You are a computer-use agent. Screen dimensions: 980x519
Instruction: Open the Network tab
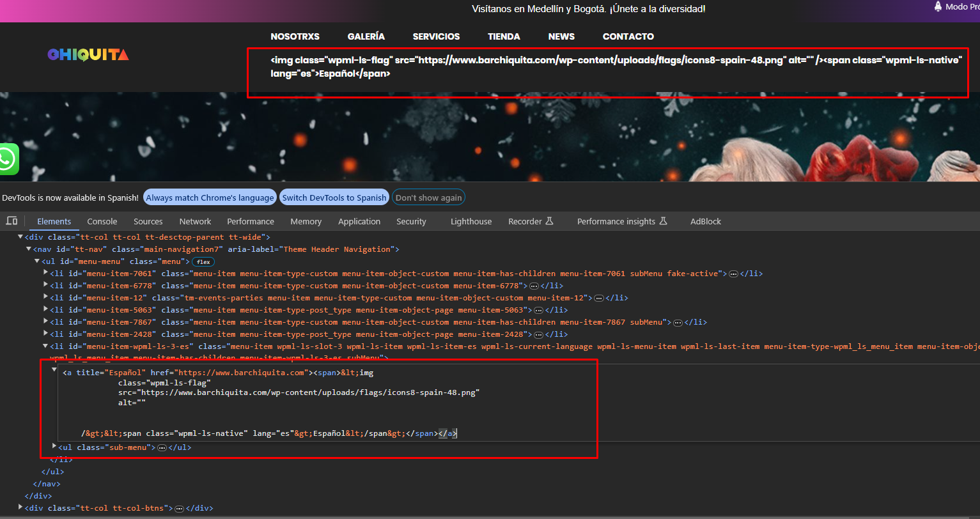click(195, 221)
